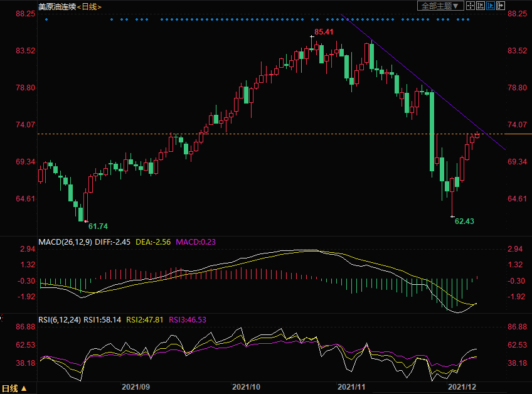
Task: Open the 日线 period selector at bottom left
Action: pos(14,388)
